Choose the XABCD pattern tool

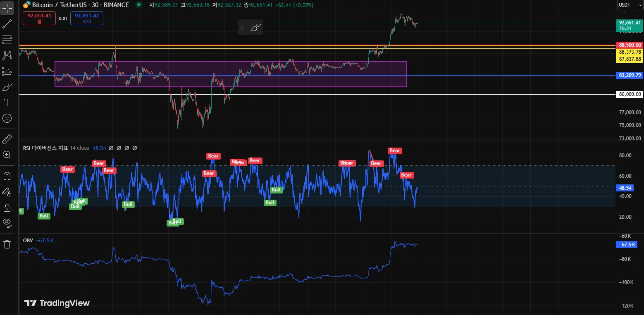tap(7, 55)
